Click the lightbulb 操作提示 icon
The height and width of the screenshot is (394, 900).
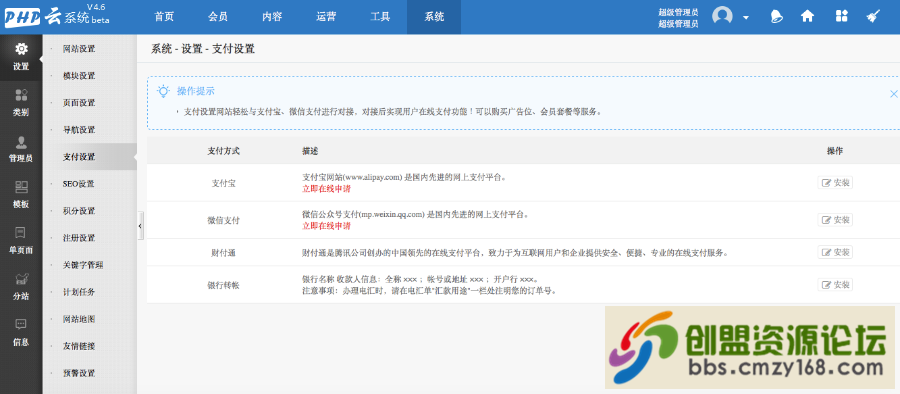(x=164, y=91)
